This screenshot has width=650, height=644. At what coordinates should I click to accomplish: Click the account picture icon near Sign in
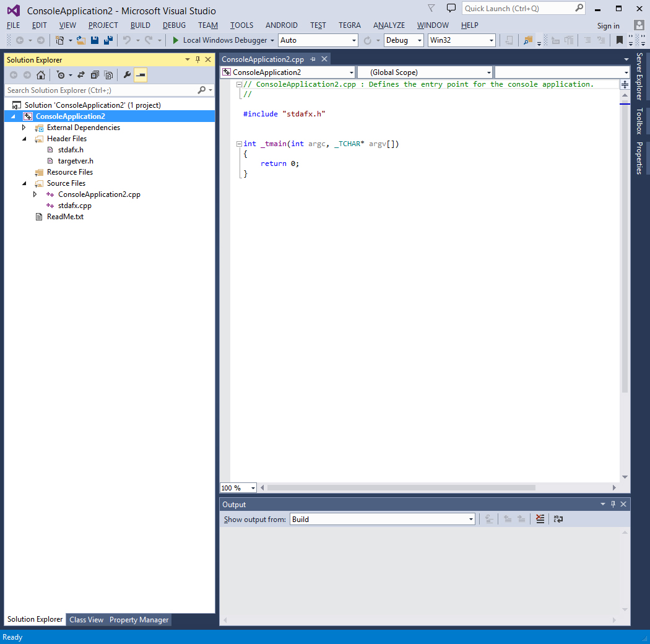click(639, 25)
